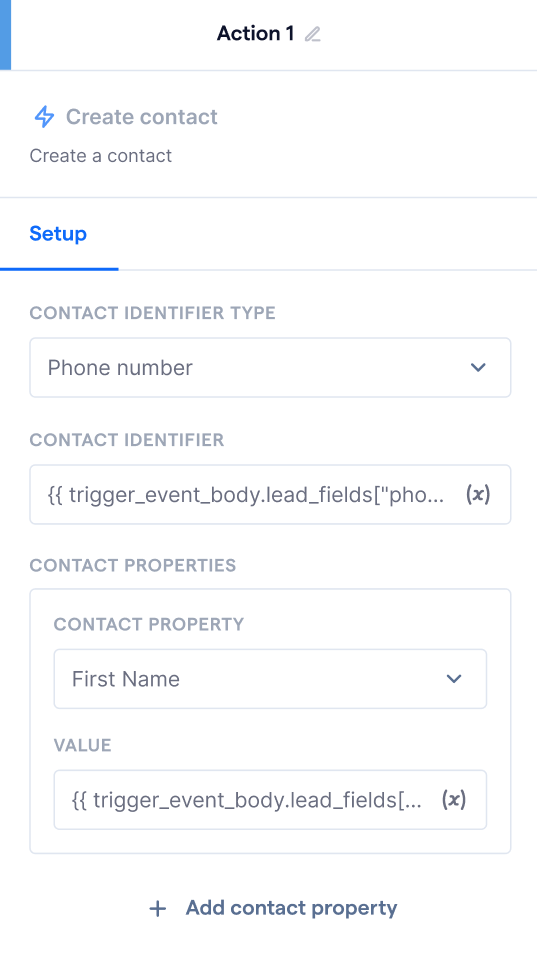This screenshot has width=537, height=954.
Task: Expand the Phone number dropdown chevron
Action: click(x=478, y=367)
